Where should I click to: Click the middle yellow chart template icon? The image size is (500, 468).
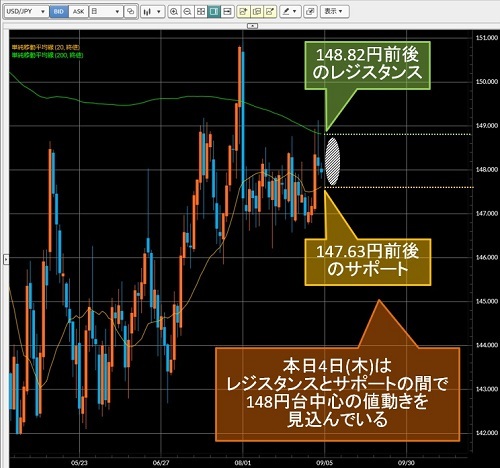[x=257, y=12]
